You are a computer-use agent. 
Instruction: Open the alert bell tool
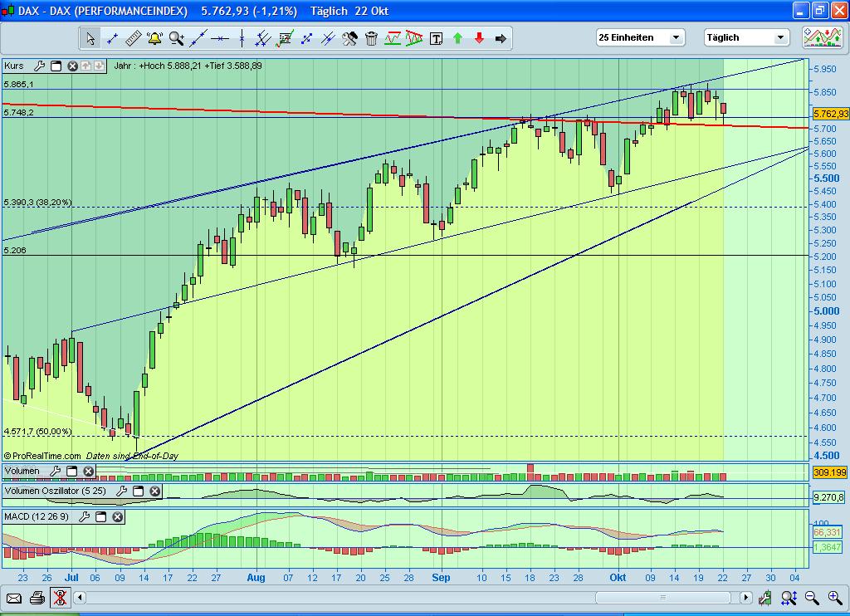click(x=154, y=38)
